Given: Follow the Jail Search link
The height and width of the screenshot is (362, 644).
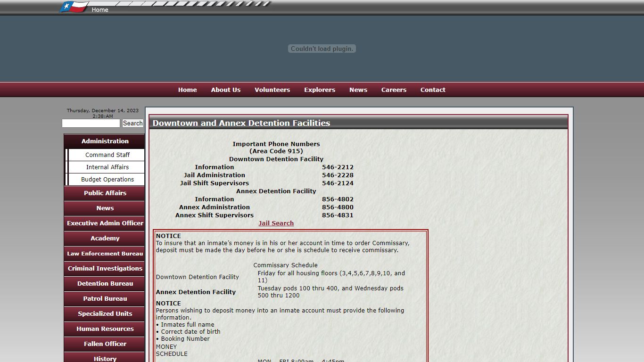Looking at the screenshot, I should click(276, 223).
